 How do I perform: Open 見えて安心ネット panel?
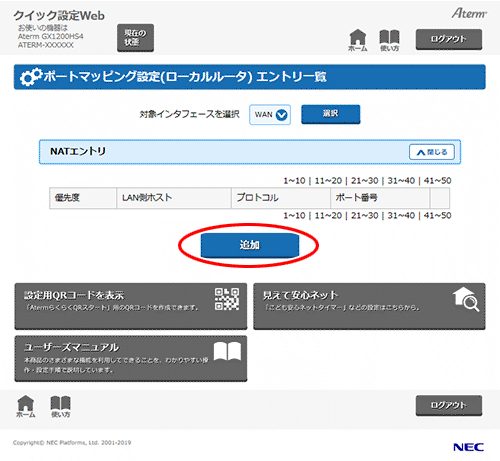point(369,306)
